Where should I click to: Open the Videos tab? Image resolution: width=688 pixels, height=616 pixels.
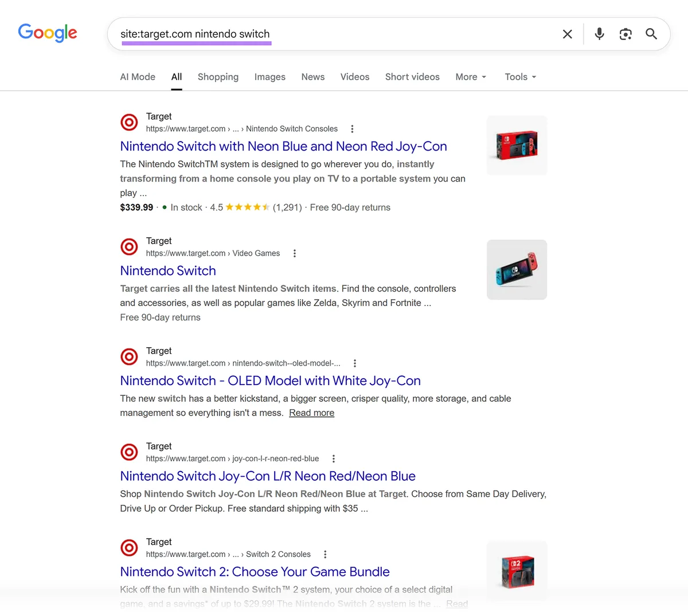(355, 77)
